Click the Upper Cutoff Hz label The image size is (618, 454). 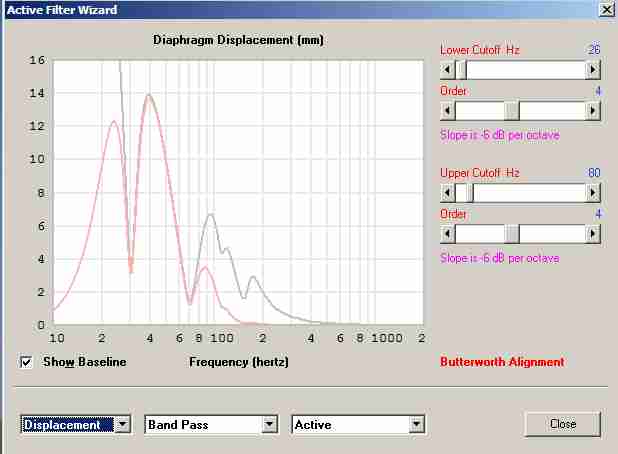(480, 173)
